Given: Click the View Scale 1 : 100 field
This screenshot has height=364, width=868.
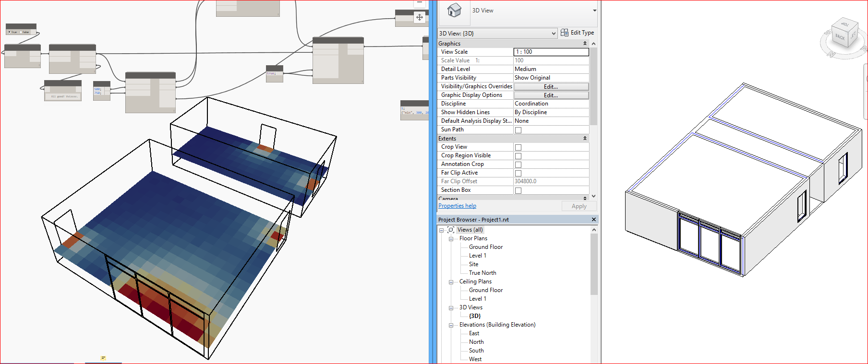Looking at the screenshot, I should (551, 52).
